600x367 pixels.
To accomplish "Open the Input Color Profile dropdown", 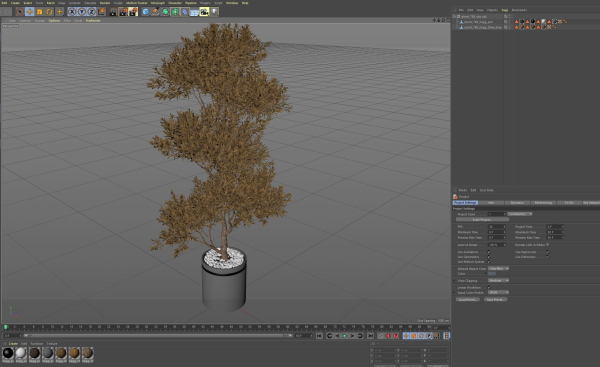I will click(x=498, y=292).
